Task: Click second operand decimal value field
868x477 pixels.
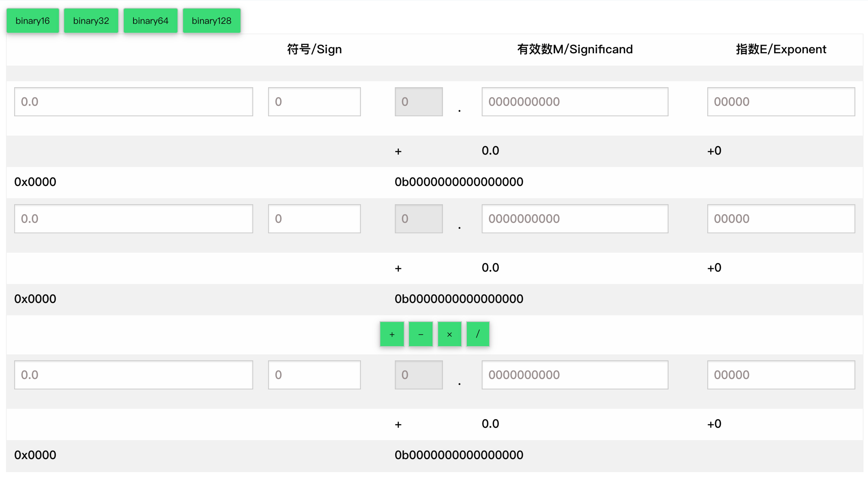Action: [x=133, y=219]
